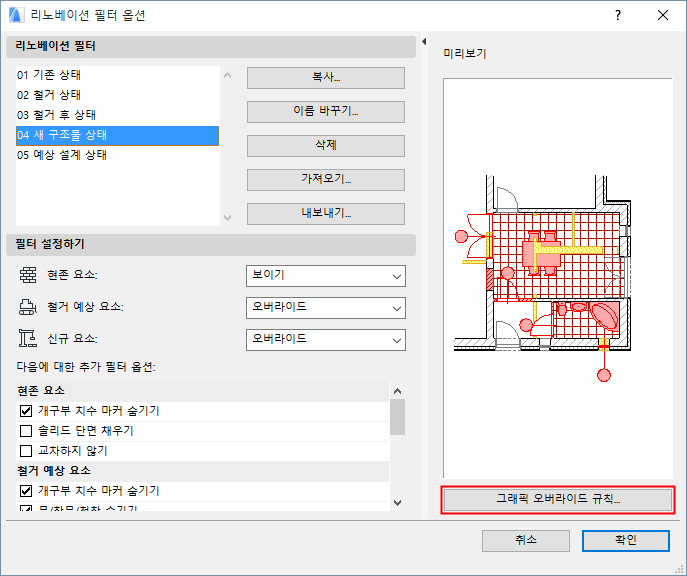Enable 솔리드 단면 채우기 checkbox
Viewport: 687px width, 576px height.
tap(26, 431)
